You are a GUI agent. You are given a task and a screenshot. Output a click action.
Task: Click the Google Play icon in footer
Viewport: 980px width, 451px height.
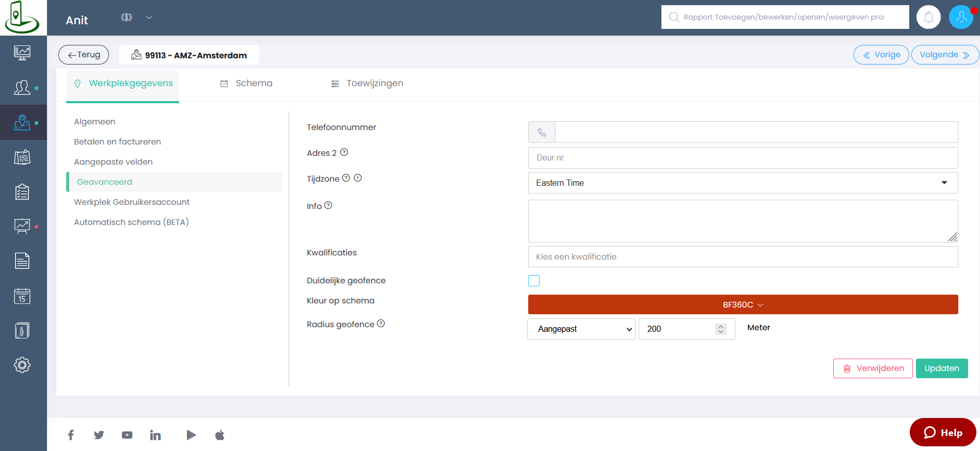(191, 435)
